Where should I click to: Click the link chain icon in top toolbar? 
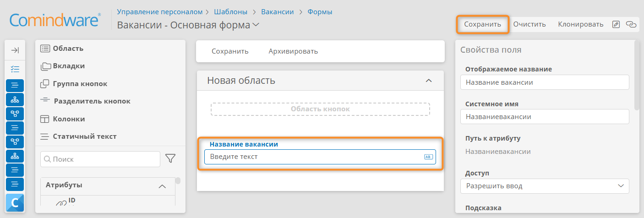pos(631,24)
